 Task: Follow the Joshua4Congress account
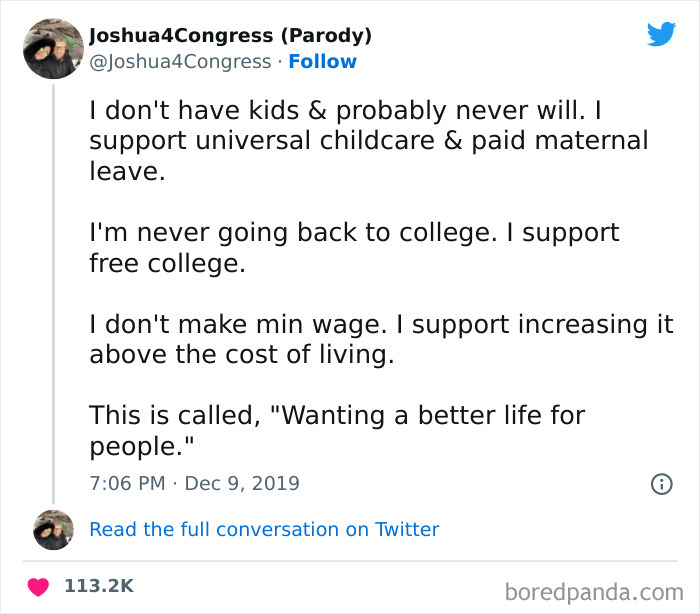click(x=322, y=62)
